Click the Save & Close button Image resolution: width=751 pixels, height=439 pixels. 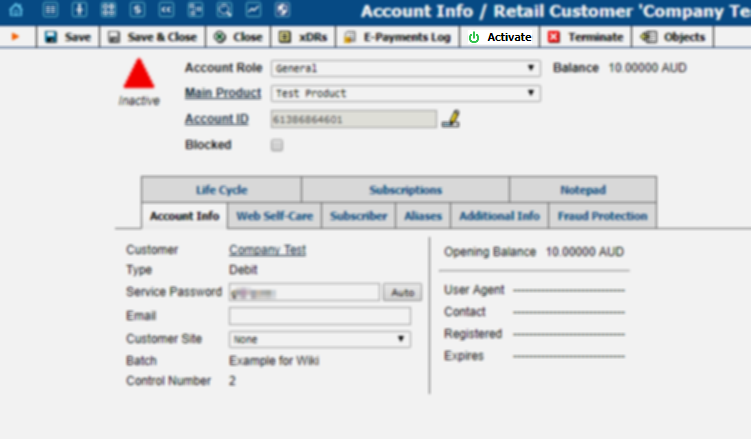(152, 37)
